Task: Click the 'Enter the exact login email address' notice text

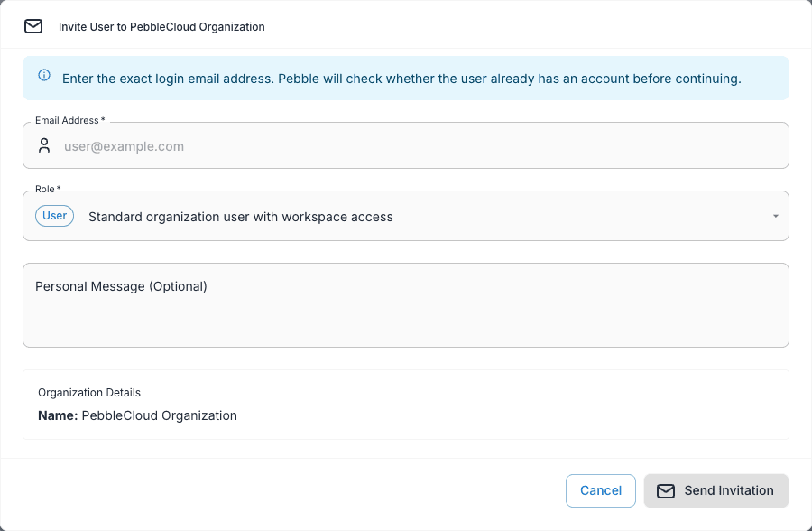Action: [401, 79]
